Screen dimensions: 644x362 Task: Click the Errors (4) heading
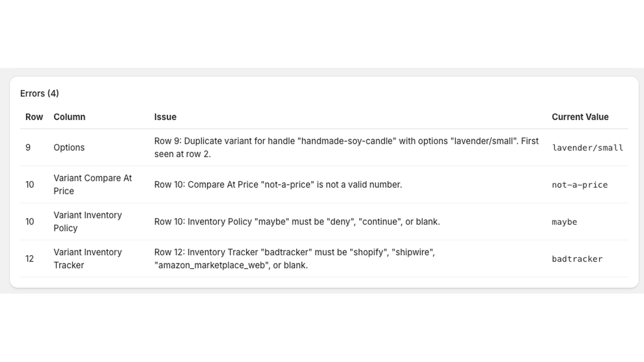pyautogui.click(x=39, y=93)
